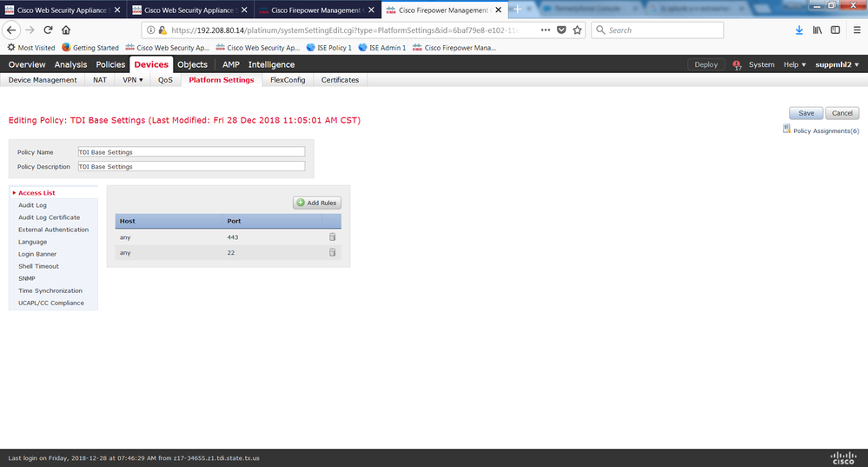Open the AMP menu
The width and height of the screenshot is (868, 467).
(231, 65)
